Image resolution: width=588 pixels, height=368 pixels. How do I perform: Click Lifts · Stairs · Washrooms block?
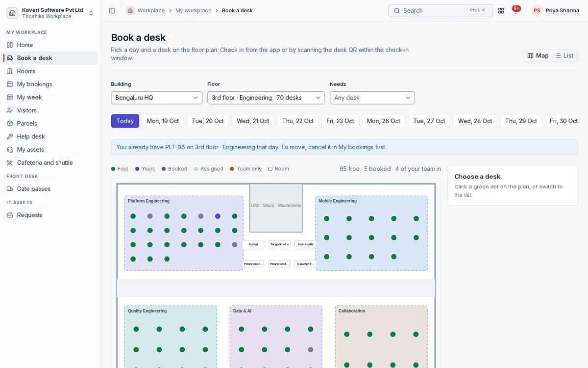coord(276,208)
